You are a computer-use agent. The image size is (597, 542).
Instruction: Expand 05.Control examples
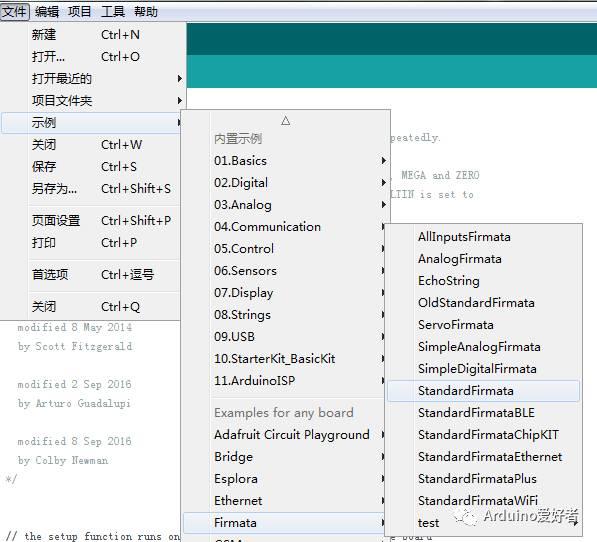(284, 249)
